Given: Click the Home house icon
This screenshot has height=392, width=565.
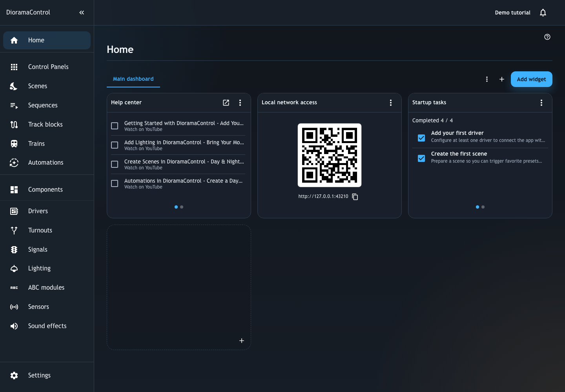Looking at the screenshot, I should coord(14,40).
